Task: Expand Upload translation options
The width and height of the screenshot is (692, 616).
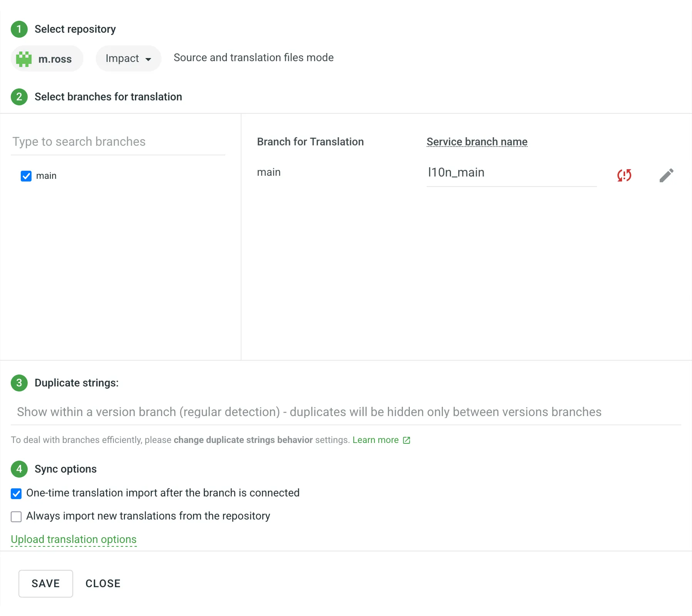Action: (x=74, y=539)
